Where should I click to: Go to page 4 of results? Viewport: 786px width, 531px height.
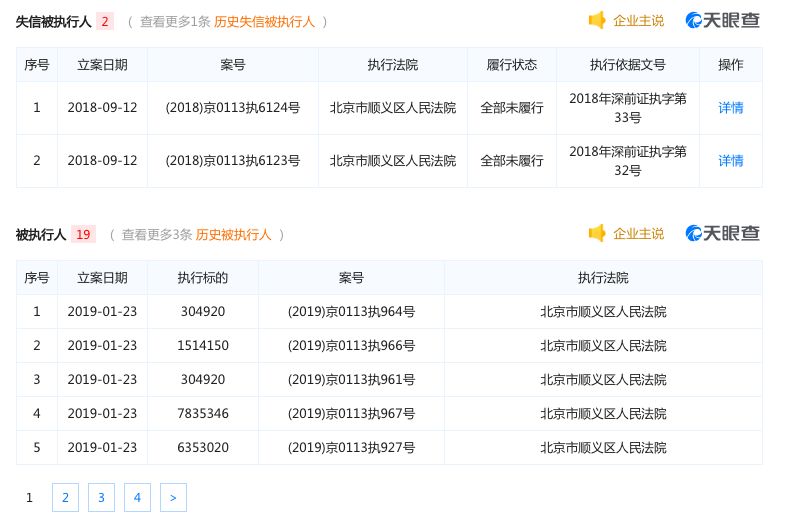pyautogui.click(x=137, y=497)
